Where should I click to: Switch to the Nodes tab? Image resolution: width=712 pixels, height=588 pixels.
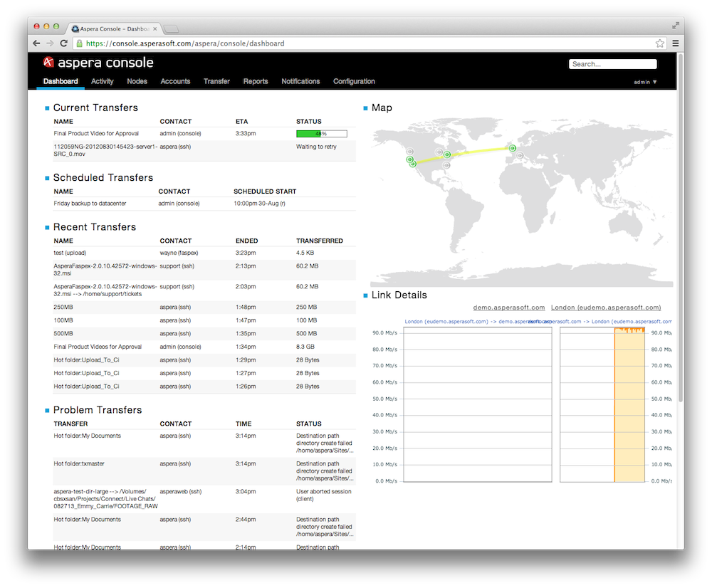137,81
